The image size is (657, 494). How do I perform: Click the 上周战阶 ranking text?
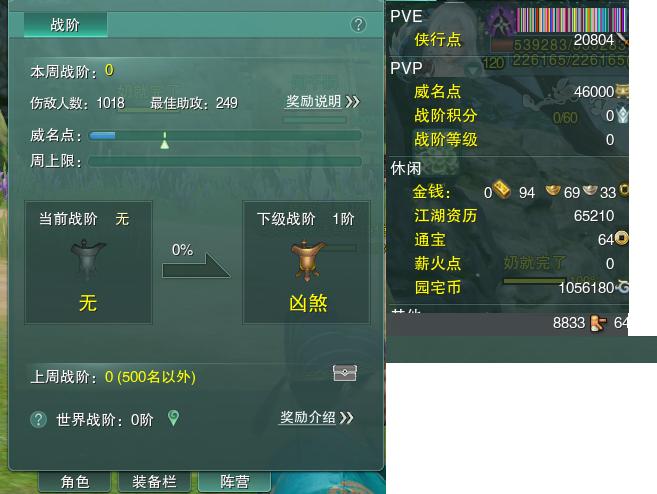113,377
